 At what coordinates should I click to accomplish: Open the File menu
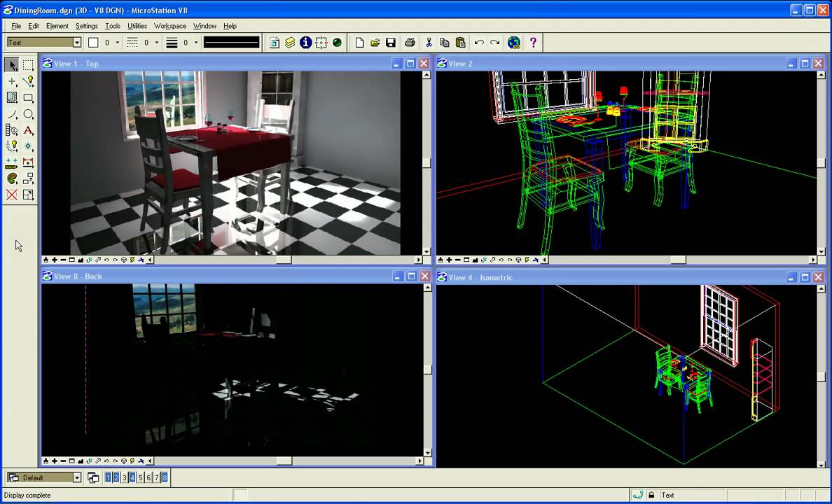coord(16,26)
